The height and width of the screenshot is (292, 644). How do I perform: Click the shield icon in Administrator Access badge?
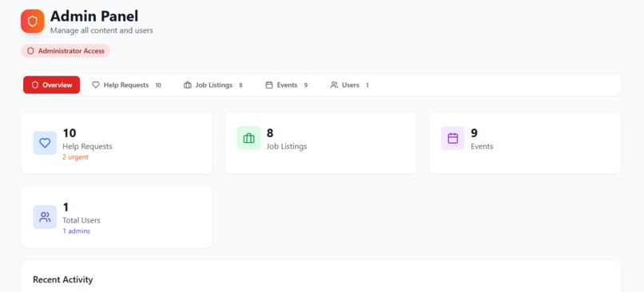click(30, 51)
